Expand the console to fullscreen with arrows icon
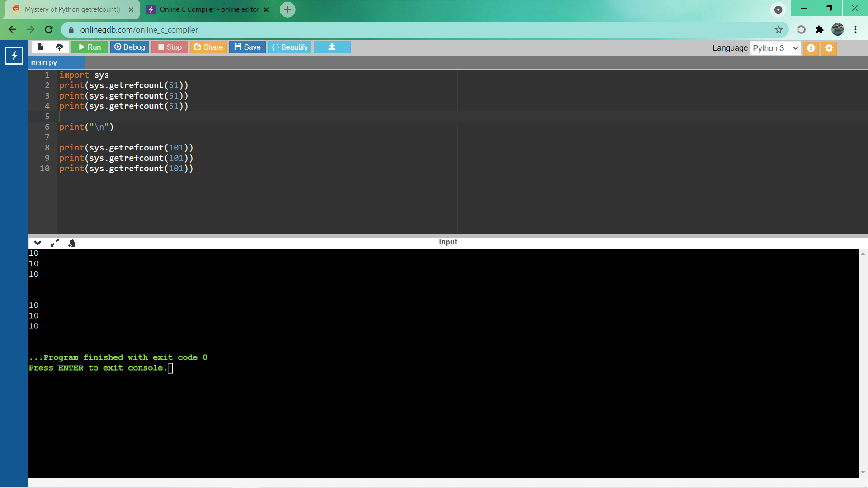This screenshot has height=488, width=868. click(x=54, y=243)
